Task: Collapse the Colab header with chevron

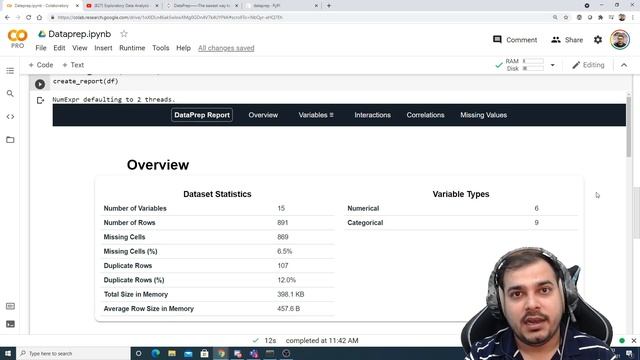Action: [x=624, y=65]
